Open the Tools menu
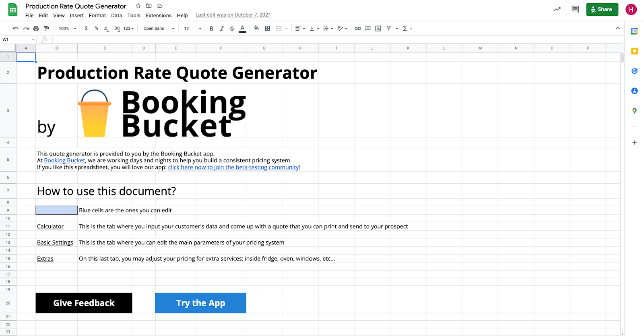644x336 pixels. 134,16
